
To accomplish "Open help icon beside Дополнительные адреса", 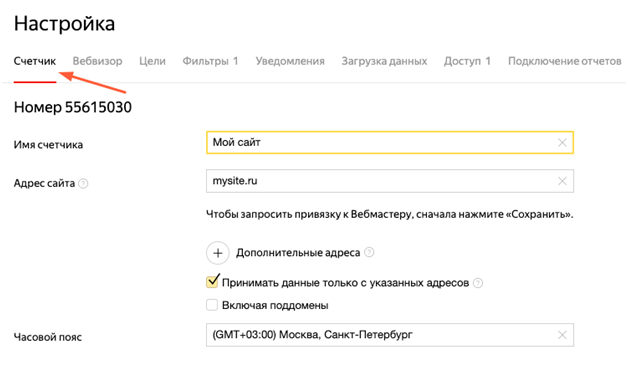I will point(369,252).
